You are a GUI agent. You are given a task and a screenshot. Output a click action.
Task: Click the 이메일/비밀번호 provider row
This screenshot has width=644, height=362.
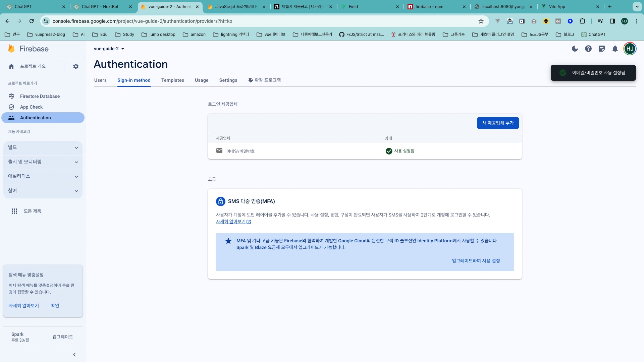pos(365,151)
